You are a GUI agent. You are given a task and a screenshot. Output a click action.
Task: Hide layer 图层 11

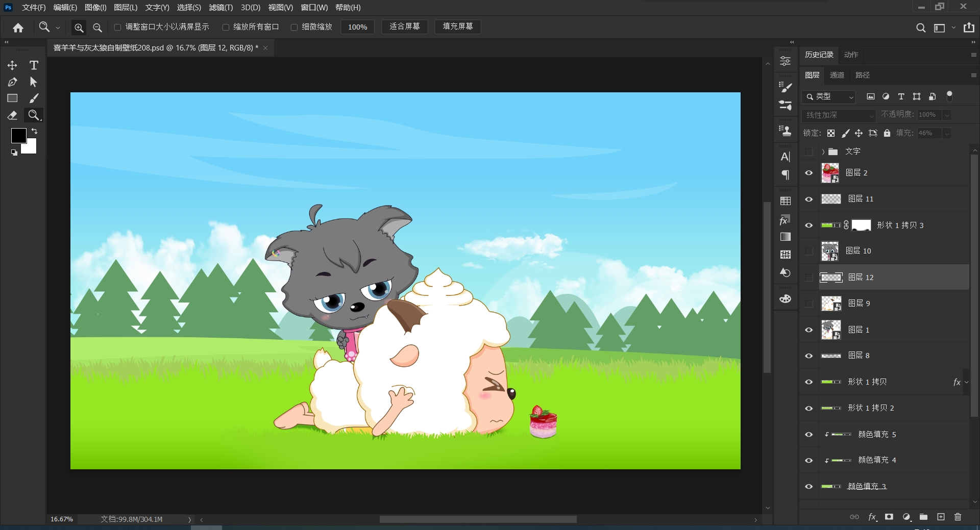808,199
